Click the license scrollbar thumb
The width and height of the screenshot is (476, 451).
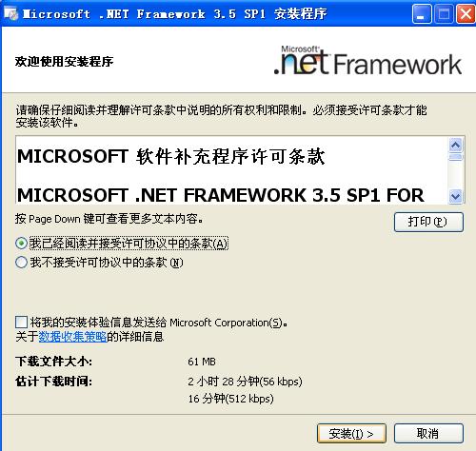click(456, 157)
